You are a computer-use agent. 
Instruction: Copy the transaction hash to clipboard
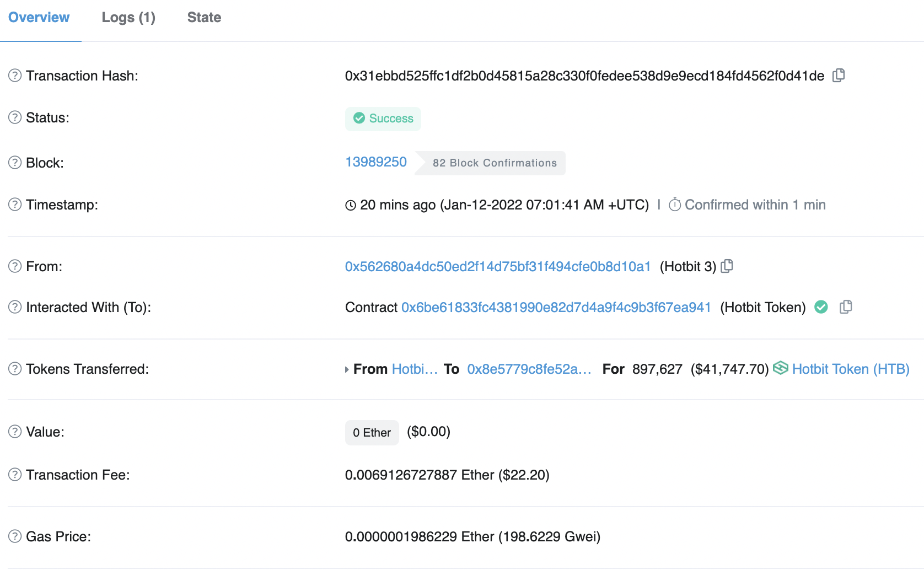[x=839, y=76]
